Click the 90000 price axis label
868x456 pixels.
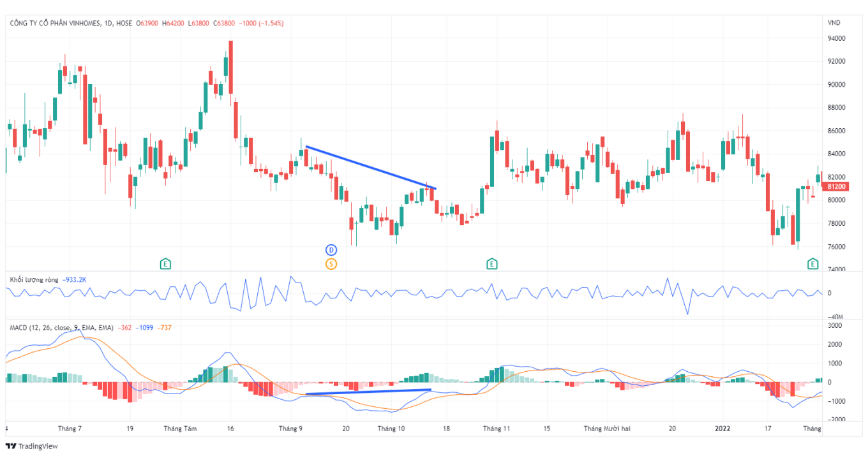(x=837, y=84)
